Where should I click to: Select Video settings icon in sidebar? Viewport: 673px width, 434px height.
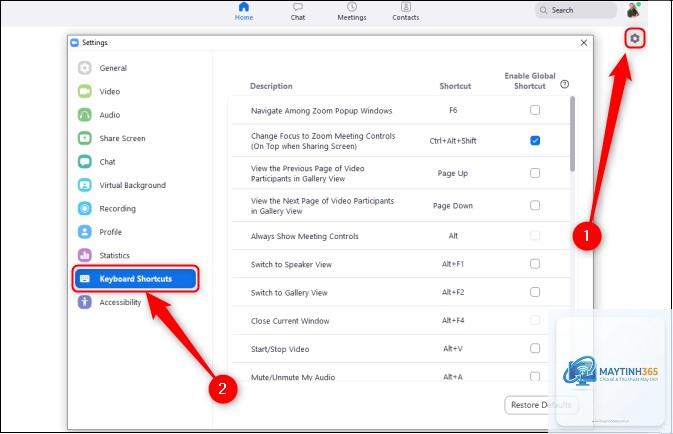pos(85,91)
